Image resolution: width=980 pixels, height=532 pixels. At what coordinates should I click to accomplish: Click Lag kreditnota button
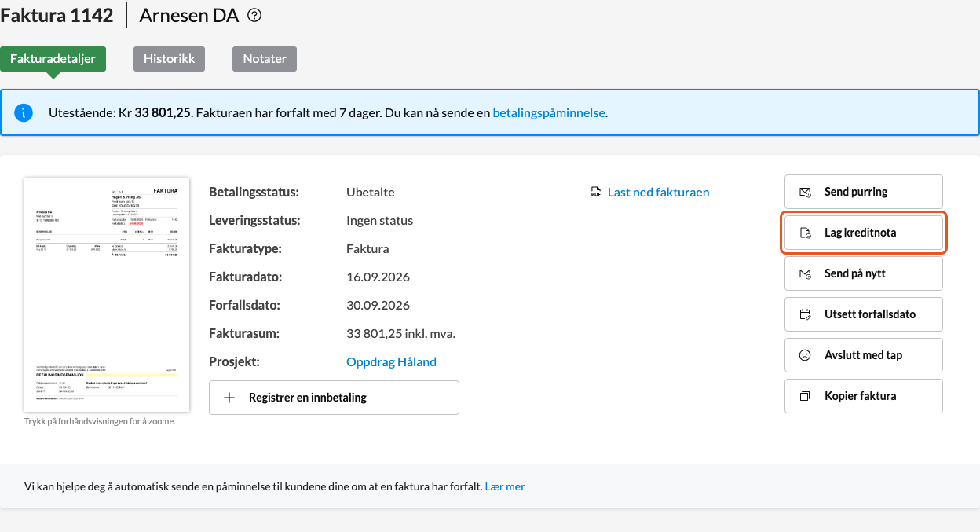coord(864,233)
